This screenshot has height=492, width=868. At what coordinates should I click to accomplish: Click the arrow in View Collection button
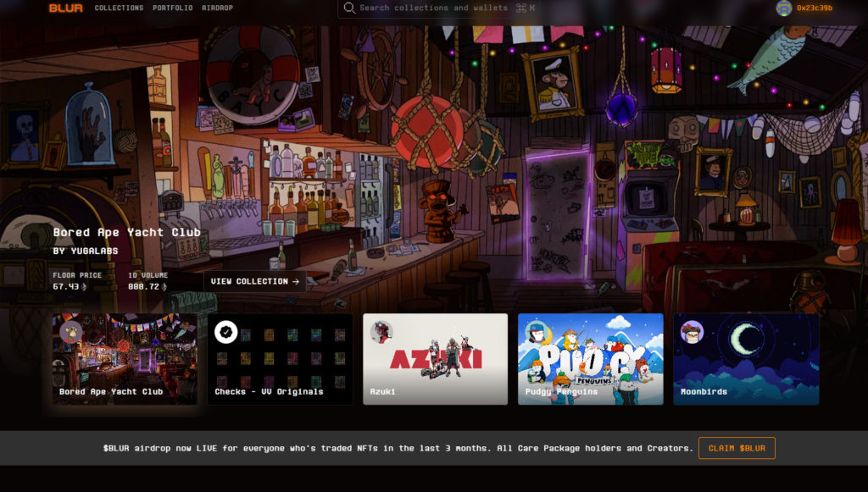296,281
